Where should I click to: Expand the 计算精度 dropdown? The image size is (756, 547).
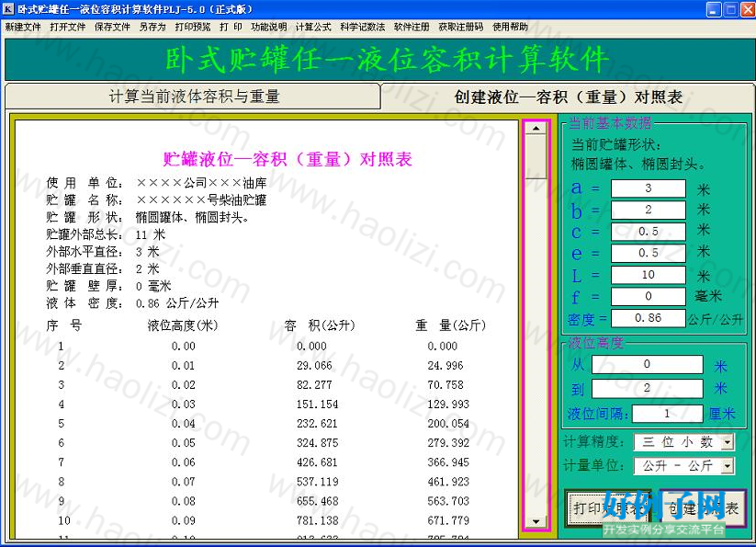click(x=728, y=442)
